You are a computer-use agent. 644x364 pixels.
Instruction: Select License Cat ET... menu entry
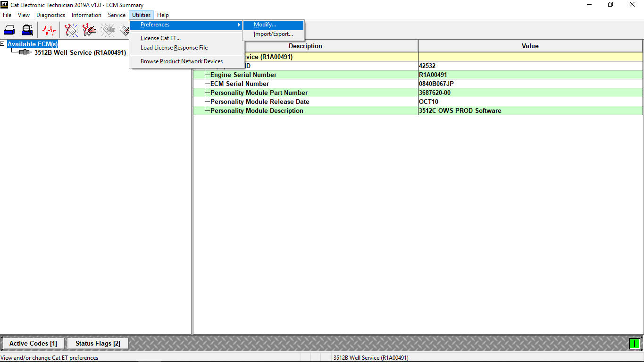[x=187, y=38]
